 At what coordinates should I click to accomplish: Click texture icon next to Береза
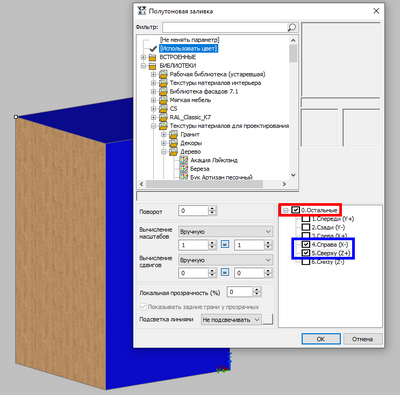pyautogui.click(x=184, y=169)
